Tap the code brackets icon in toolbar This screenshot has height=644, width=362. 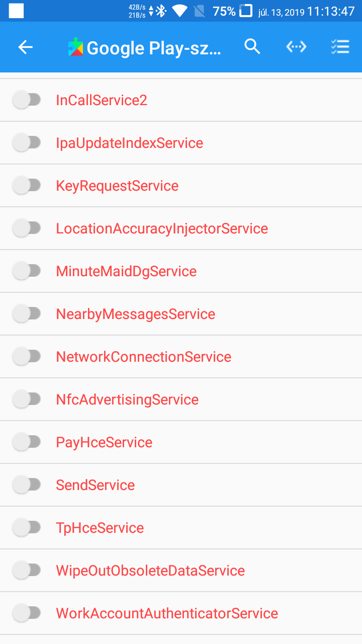click(x=296, y=47)
